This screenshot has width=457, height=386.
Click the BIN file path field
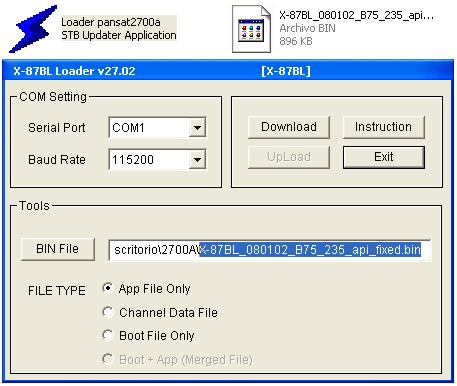270,250
